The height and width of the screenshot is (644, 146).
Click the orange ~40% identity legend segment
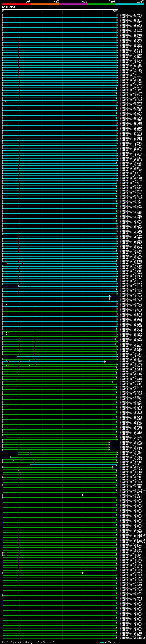point(45,4)
